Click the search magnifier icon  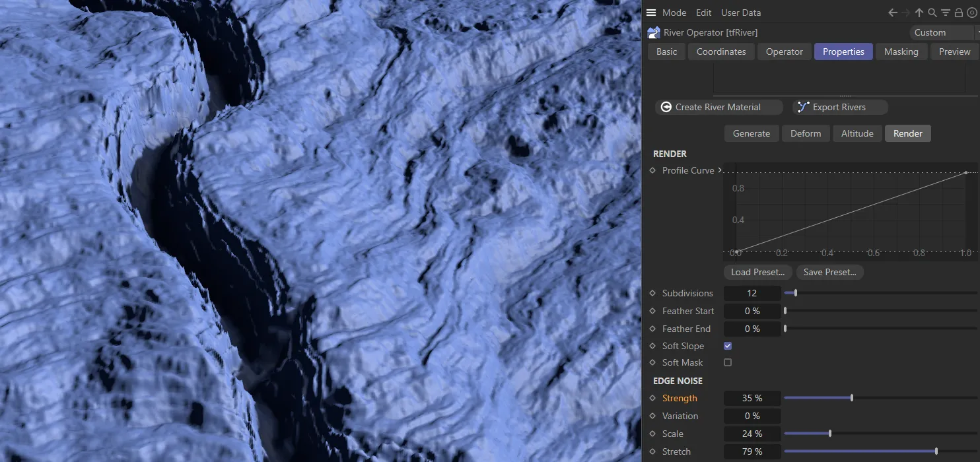coord(932,13)
